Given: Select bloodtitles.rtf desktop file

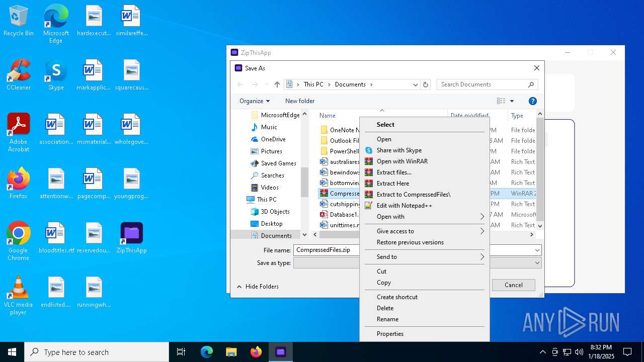Looking at the screenshot, I should pos(56,238).
